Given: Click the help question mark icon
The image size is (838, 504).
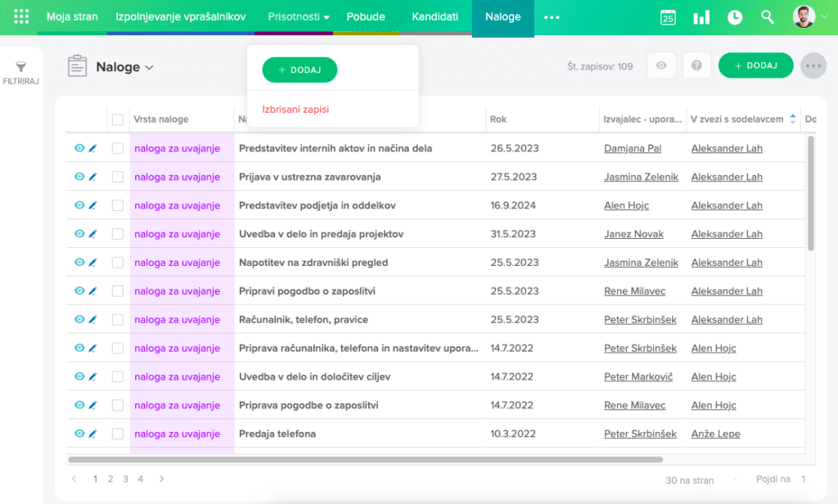Looking at the screenshot, I should pos(696,66).
